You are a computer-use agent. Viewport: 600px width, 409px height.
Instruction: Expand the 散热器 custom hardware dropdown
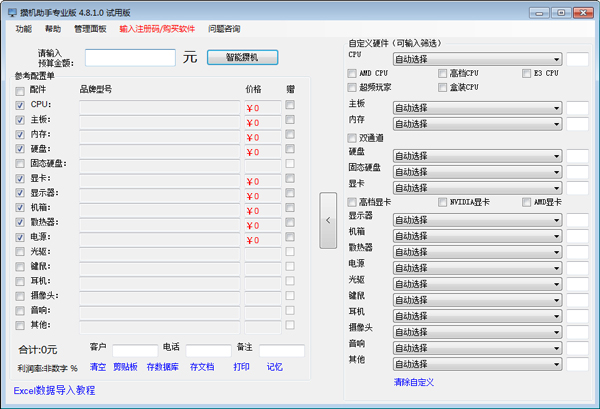pyautogui.click(x=478, y=252)
